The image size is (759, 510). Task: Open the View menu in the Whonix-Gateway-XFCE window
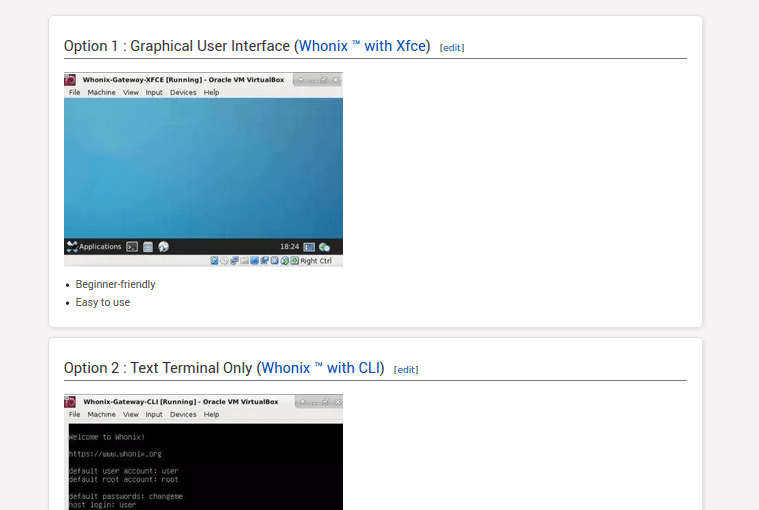pyautogui.click(x=131, y=92)
